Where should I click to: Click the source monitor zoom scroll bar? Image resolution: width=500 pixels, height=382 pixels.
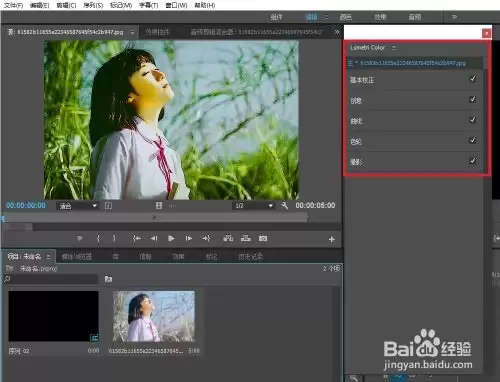pyautogui.click(x=18, y=227)
